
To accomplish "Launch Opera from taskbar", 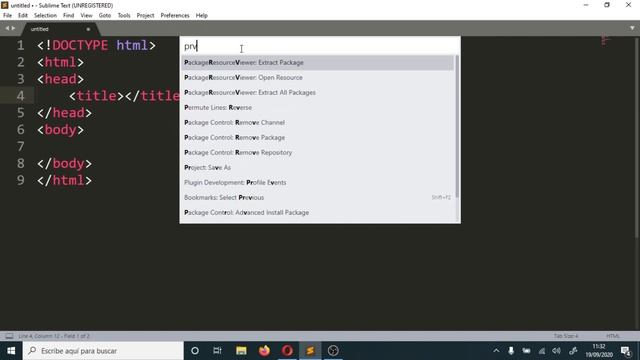I will [287, 351].
